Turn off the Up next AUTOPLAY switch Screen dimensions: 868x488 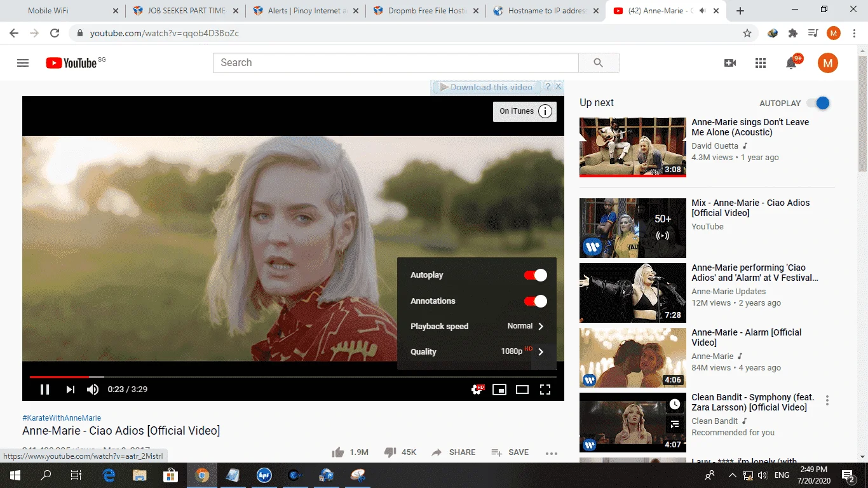pyautogui.click(x=818, y=103)
